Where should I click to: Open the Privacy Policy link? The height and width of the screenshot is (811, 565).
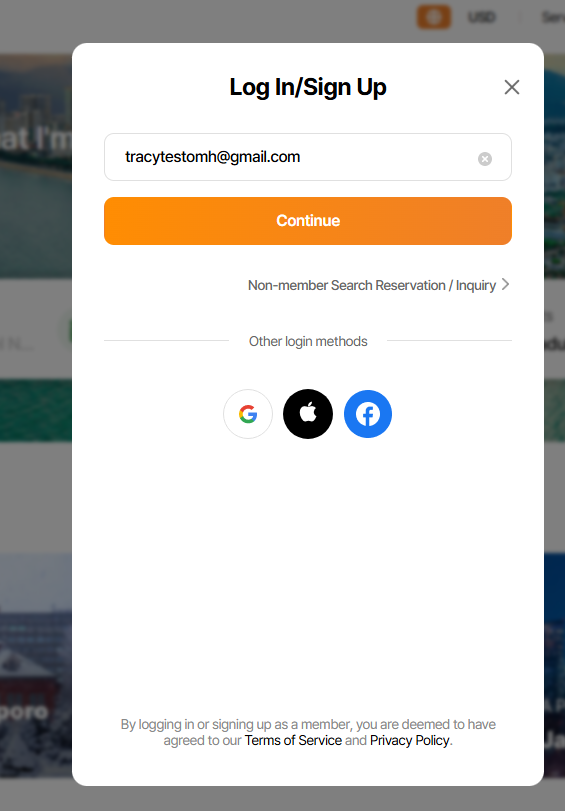point(409,740)
